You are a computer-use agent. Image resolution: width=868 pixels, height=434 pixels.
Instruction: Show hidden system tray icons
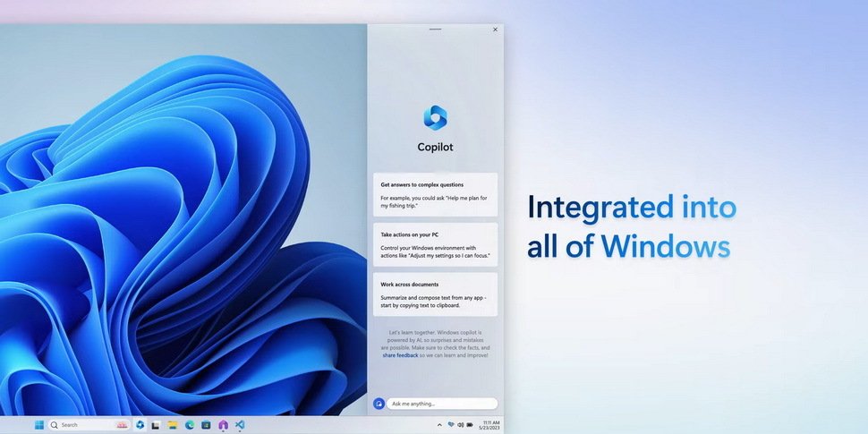point(439,425)
